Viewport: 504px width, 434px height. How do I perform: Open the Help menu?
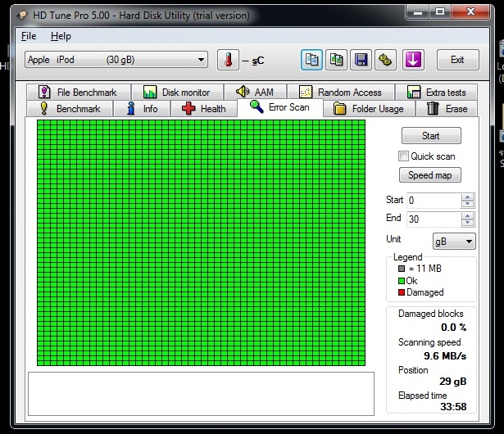coord(61,36)
